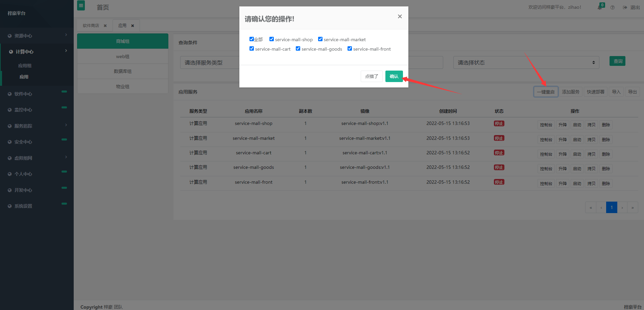
Task: Open 控制台 for service-mall-shop
Action: (546, 125)
